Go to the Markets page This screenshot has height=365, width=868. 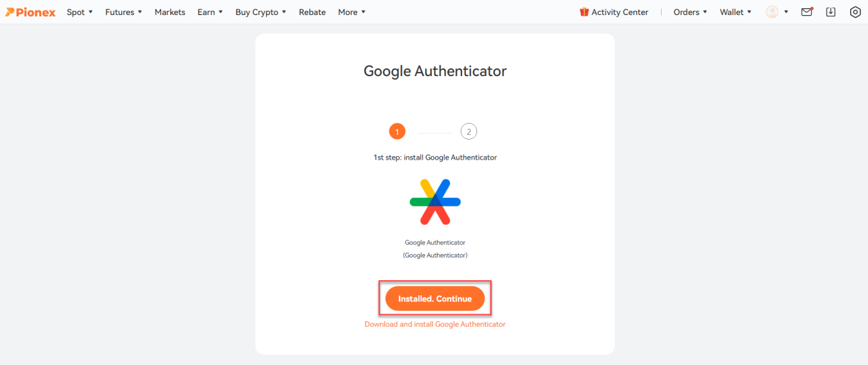170,12
